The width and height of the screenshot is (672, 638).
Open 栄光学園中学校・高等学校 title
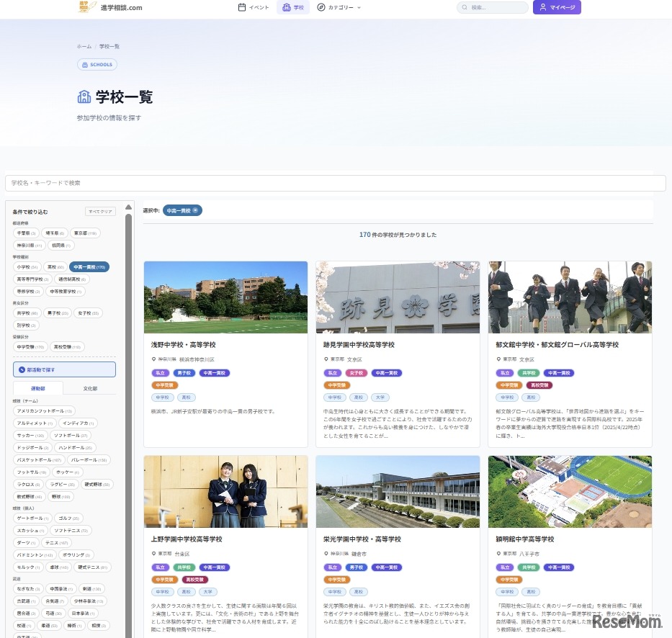pos(362,539)
